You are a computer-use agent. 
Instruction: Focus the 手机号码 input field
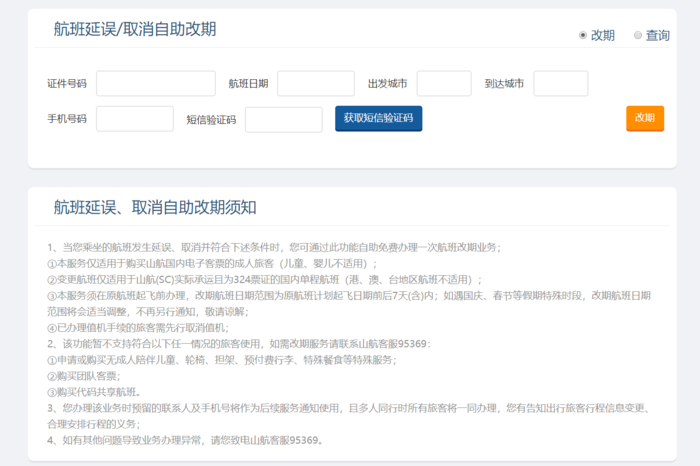point(135,119)
